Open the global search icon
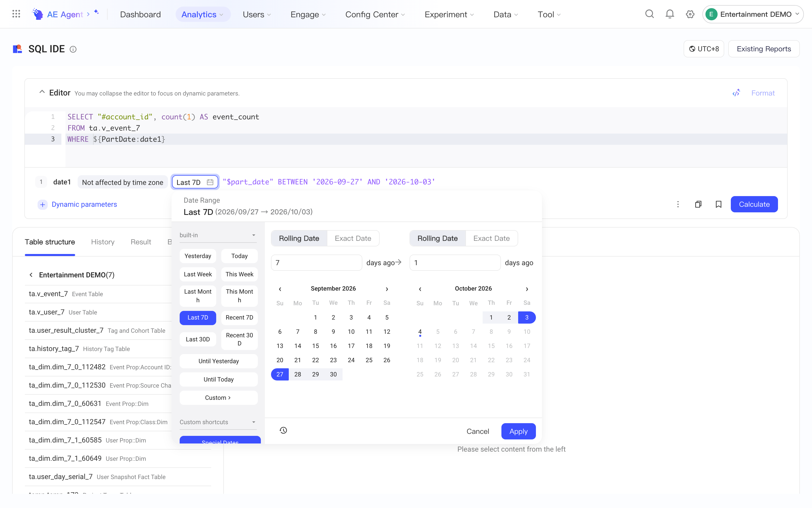Screen dimensions: 812x508 pos(650,14)
